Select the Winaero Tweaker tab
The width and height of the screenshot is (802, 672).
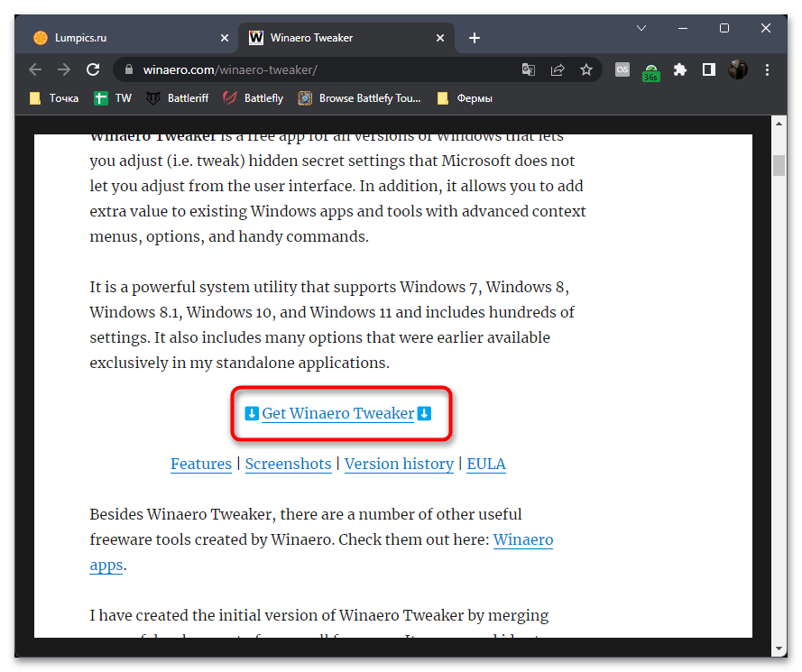pyautogui.click(x=346, y=38)
